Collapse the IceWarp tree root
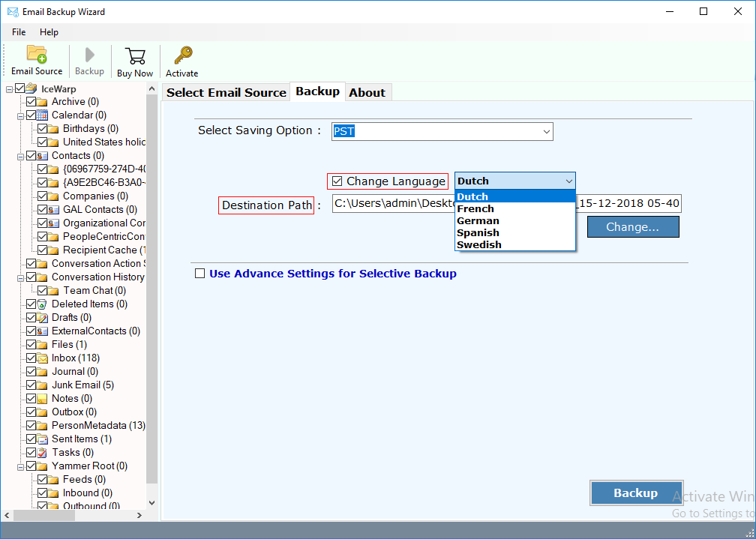 click(9, 90)
